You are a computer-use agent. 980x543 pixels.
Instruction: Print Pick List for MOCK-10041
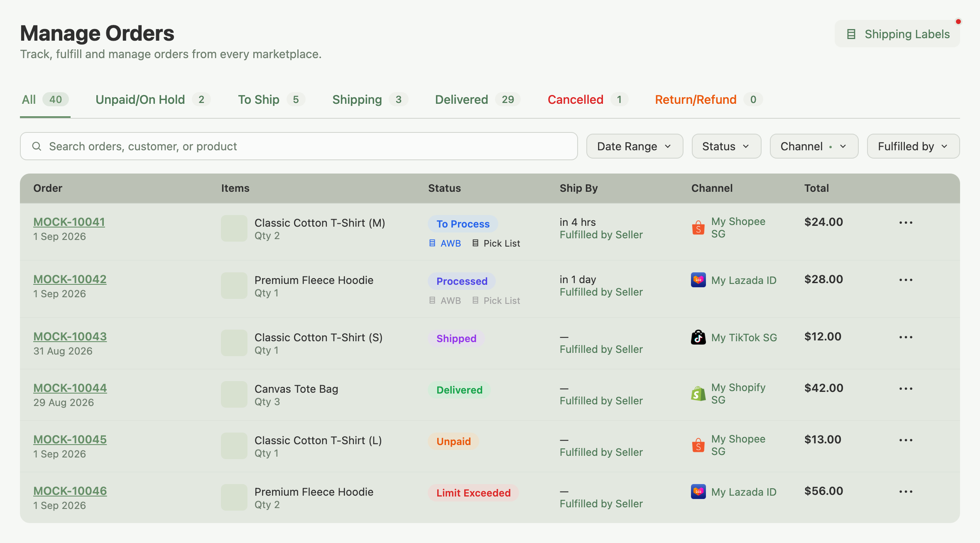click(x=496, y=243)
